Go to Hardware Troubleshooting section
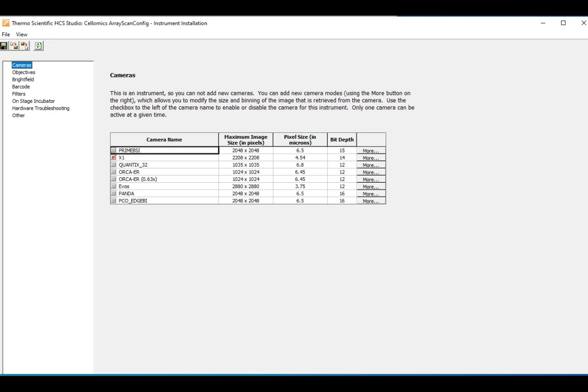Viewport: 588px width, 392px height. [41, 108]
